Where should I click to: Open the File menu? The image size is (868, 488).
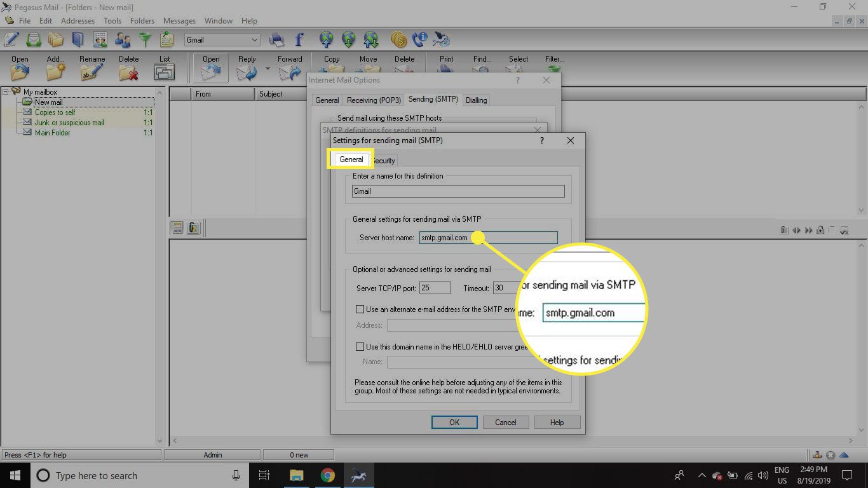click(25, 21)
